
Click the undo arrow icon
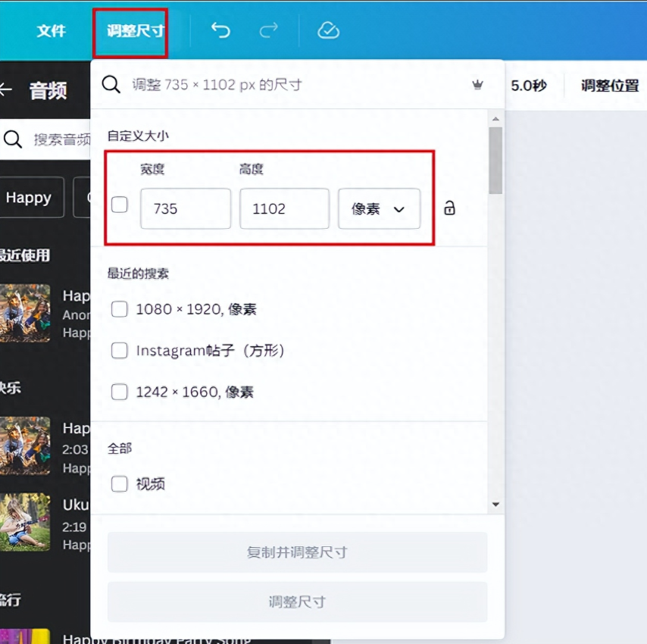[x=220, y=30]
